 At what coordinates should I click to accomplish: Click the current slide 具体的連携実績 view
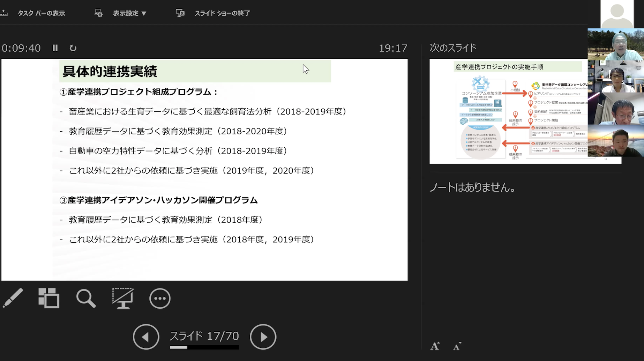(204, 170)
